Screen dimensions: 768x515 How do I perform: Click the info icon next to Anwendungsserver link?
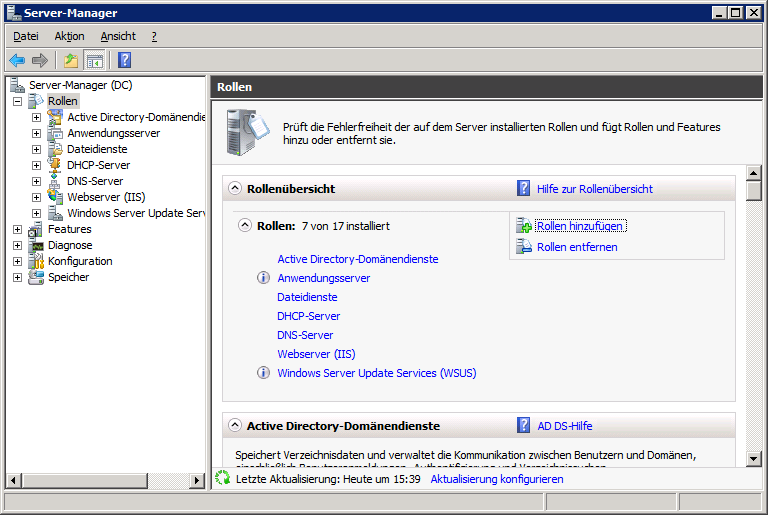[x=264, y=278]
